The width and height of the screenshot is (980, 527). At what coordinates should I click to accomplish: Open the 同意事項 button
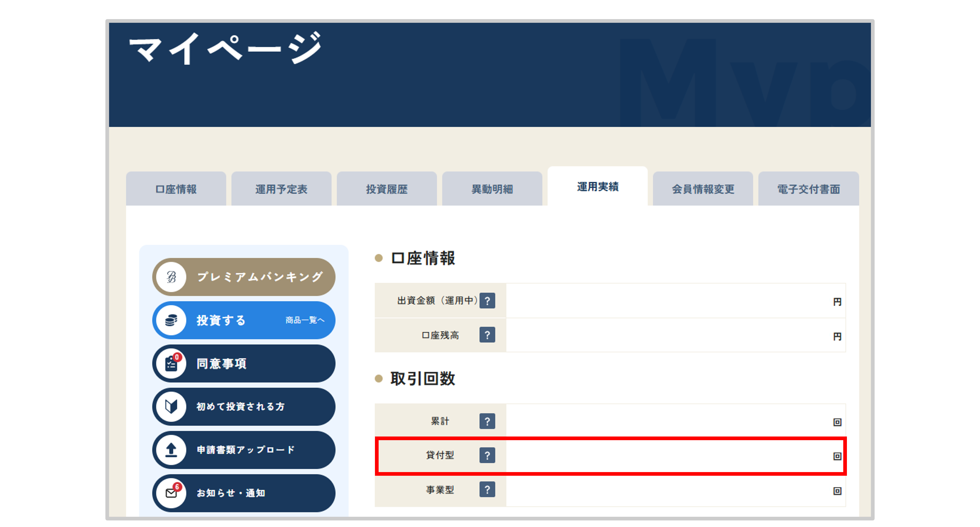(244, 363)
